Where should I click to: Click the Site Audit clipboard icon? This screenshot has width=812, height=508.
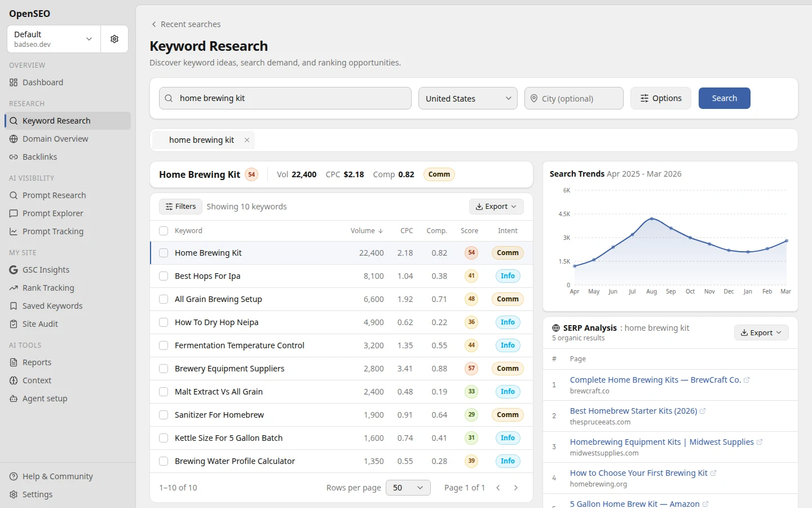click(14, 324)
